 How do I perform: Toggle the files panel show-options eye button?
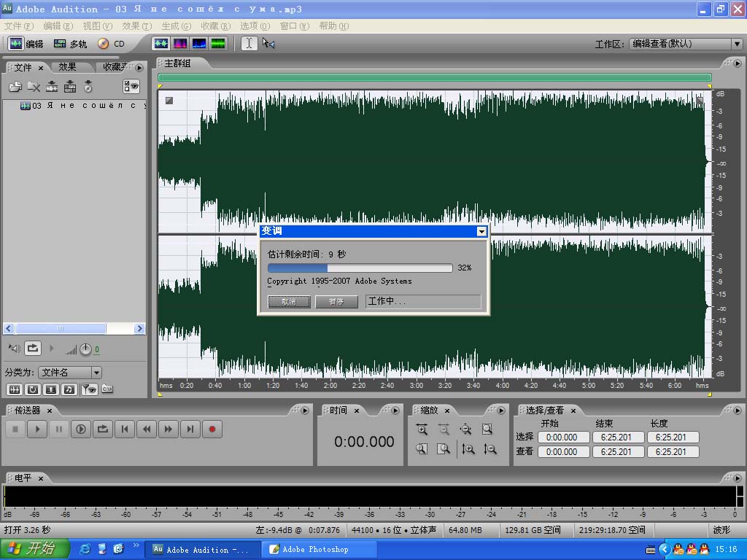[131, 86]
